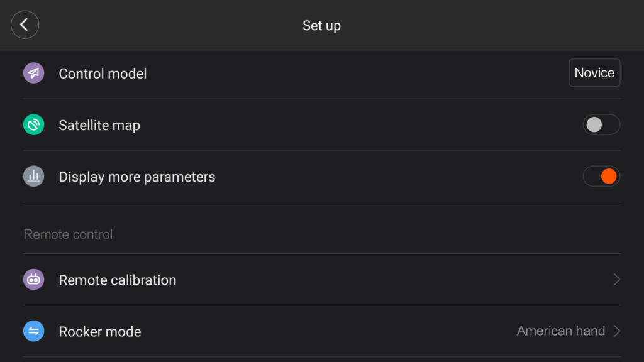Click the Satellite map label
The image size is (644, 362).
coord(99,125)
